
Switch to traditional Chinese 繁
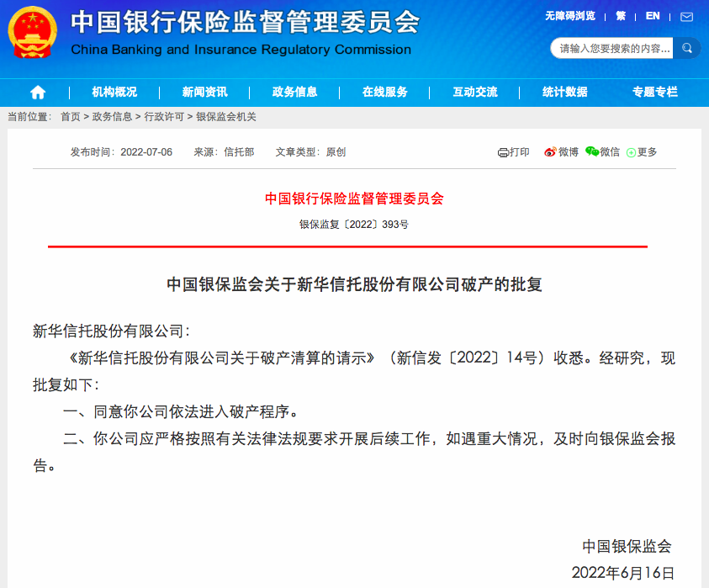621,16
